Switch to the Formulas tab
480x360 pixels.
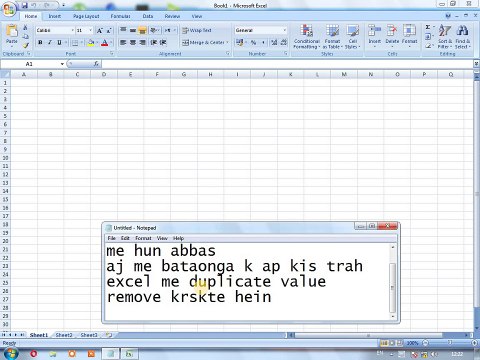pos(120,16)
